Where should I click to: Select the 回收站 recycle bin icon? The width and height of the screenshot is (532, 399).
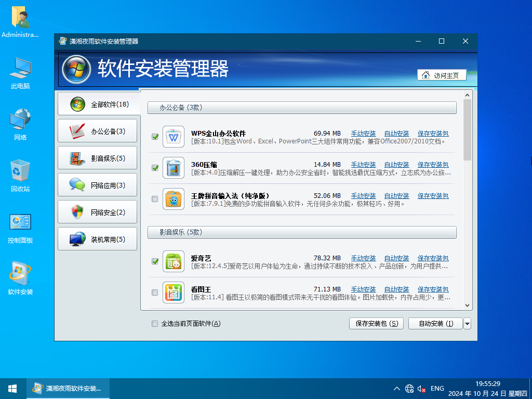[x=20, y=176]
